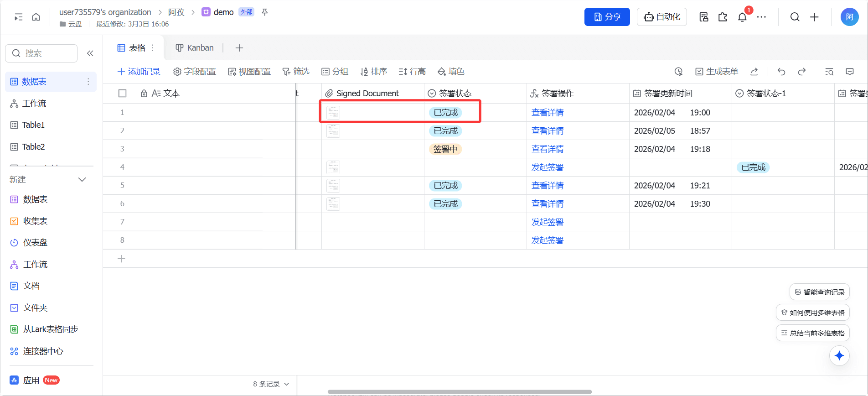Click 总结当前多维表格 suggestion chip

[x=813, y=333]
